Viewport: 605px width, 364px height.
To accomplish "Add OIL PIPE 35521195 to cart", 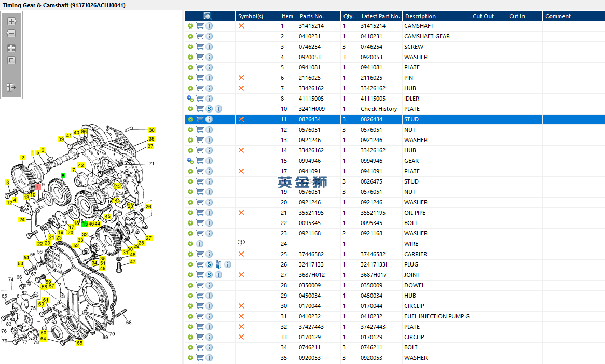I will tap(200, 213).
